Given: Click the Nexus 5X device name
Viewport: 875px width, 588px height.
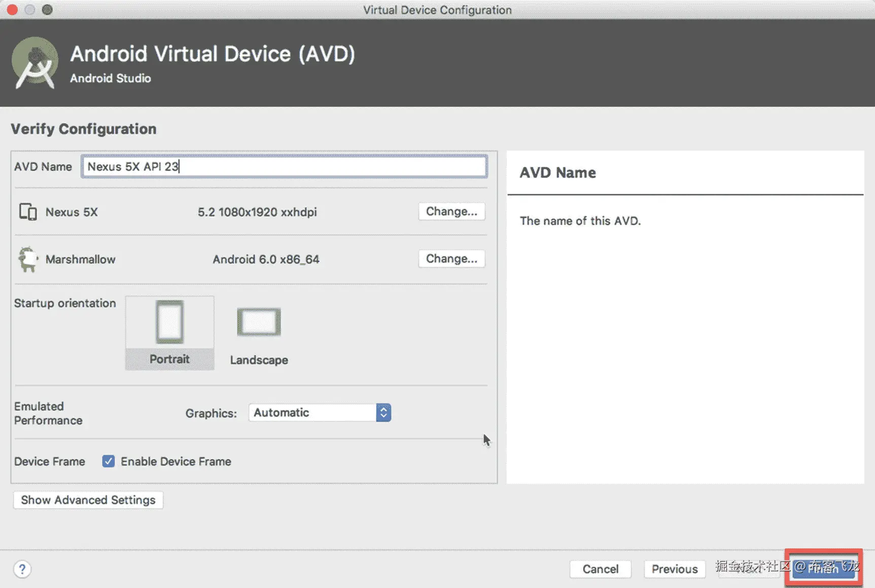Looking at the screenshot, I should tap(72, 212).
